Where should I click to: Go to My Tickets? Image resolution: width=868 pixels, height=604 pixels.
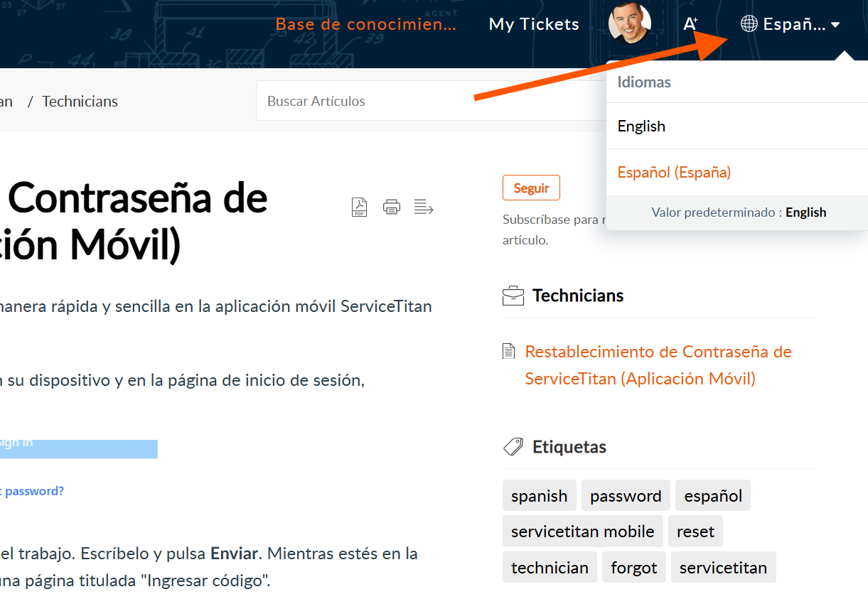pyautogui.click(x=534, y=24)
